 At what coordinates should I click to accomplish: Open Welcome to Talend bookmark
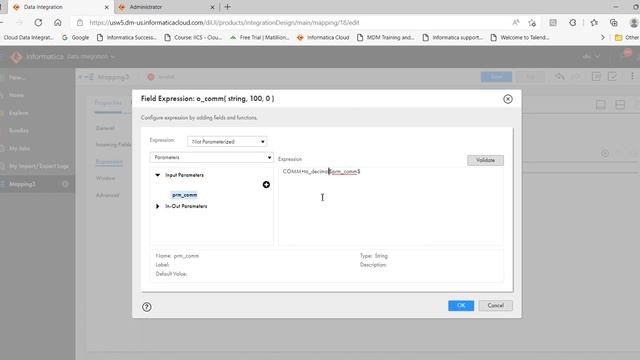pos(520,38)
